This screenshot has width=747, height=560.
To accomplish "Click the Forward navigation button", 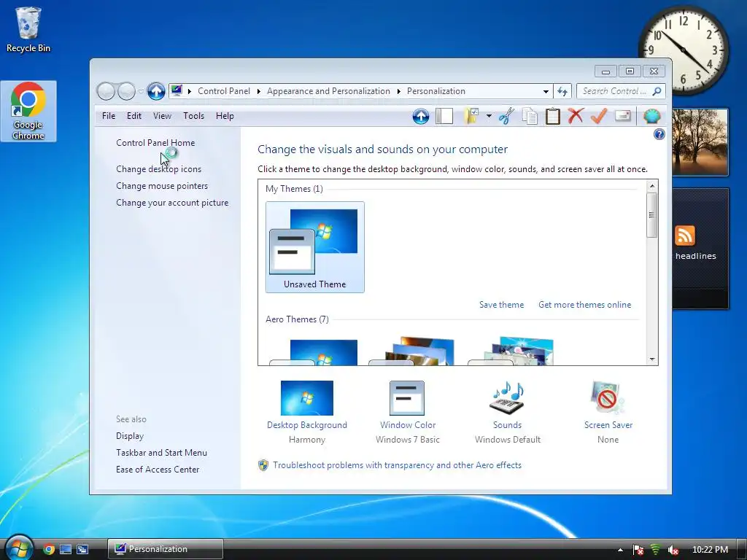I will coord(126,91).
